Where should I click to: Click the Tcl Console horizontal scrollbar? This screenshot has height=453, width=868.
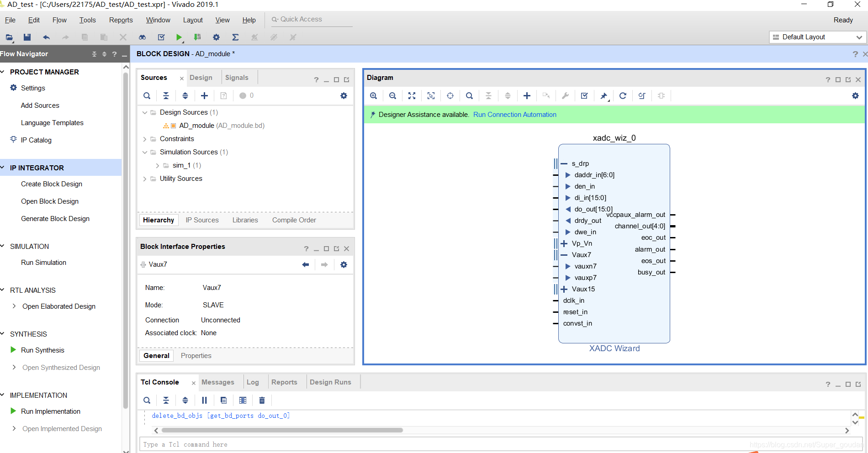[282, 430]
